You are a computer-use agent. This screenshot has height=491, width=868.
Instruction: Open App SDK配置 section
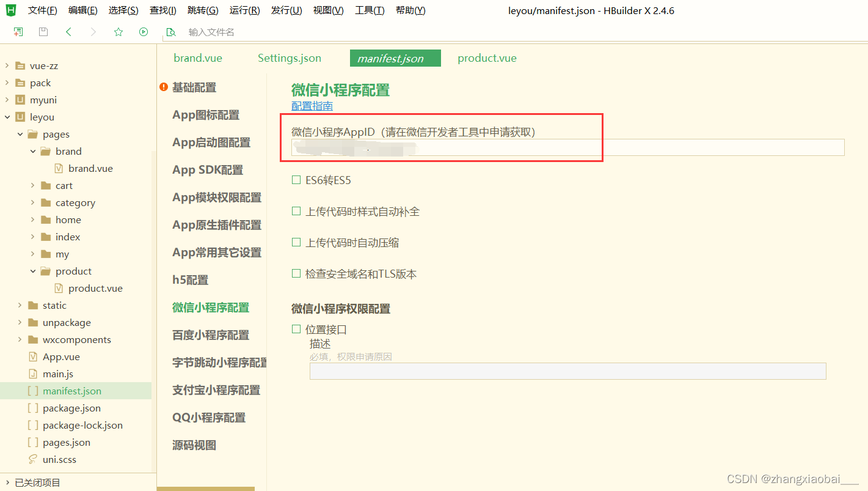(x=208, y=170)
